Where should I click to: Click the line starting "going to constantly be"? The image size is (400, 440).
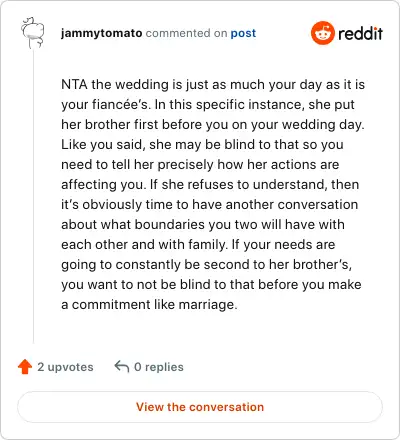coord(207,264)
